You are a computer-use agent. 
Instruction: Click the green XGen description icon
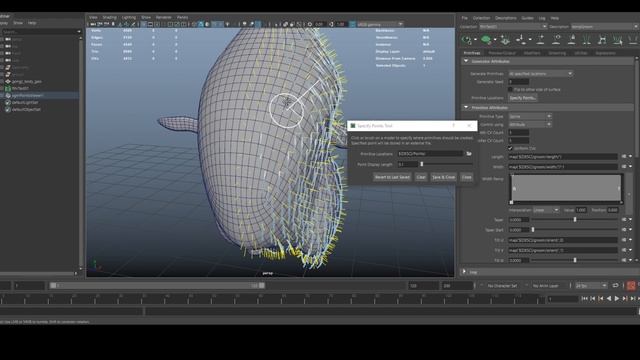coord(486,39)
